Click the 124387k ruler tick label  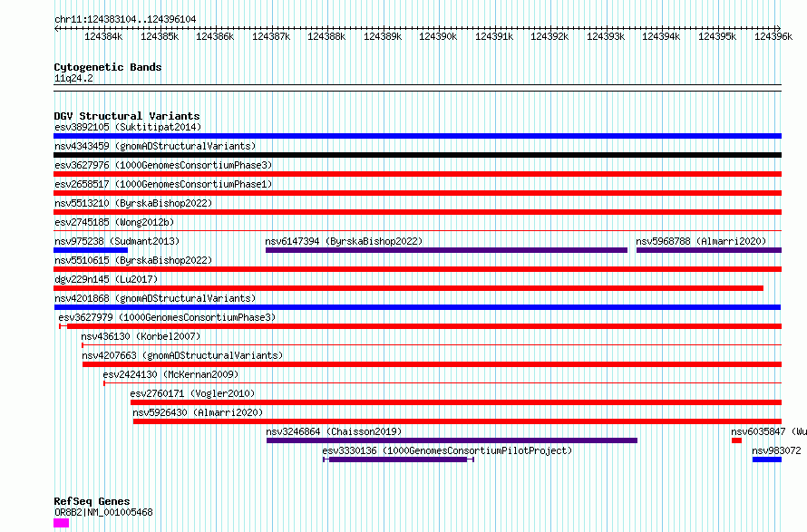click(271, 36)
